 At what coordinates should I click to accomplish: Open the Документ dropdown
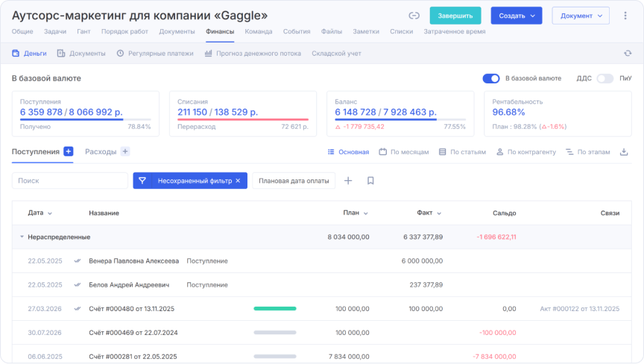[x=581, y=16]
